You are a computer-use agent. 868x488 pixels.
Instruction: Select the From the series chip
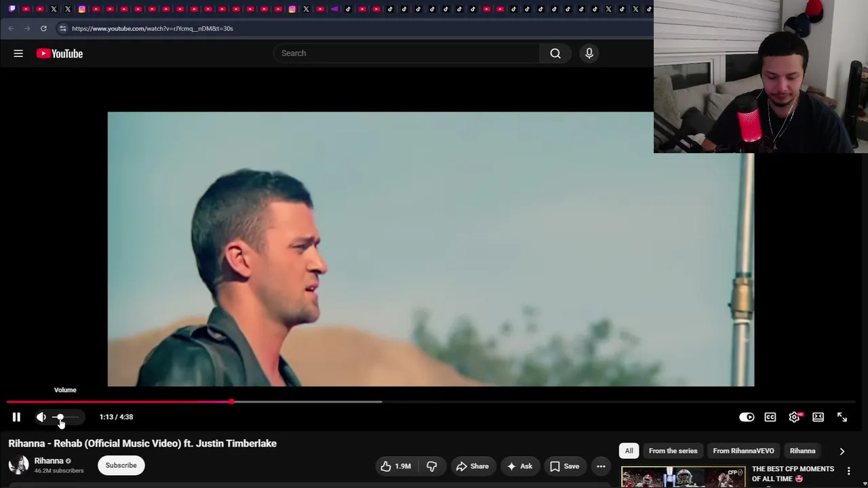(x=673, y=451)
